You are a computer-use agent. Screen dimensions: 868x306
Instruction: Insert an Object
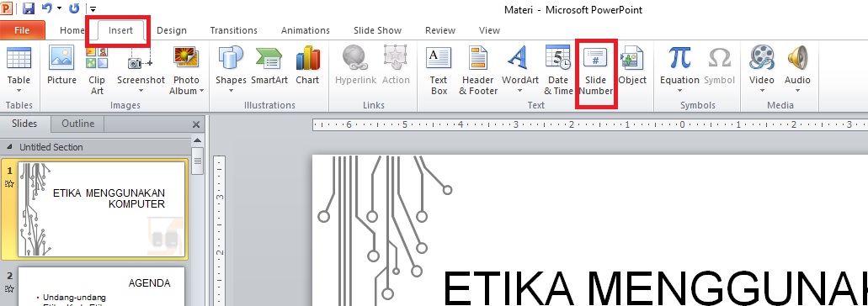point(632,66)
